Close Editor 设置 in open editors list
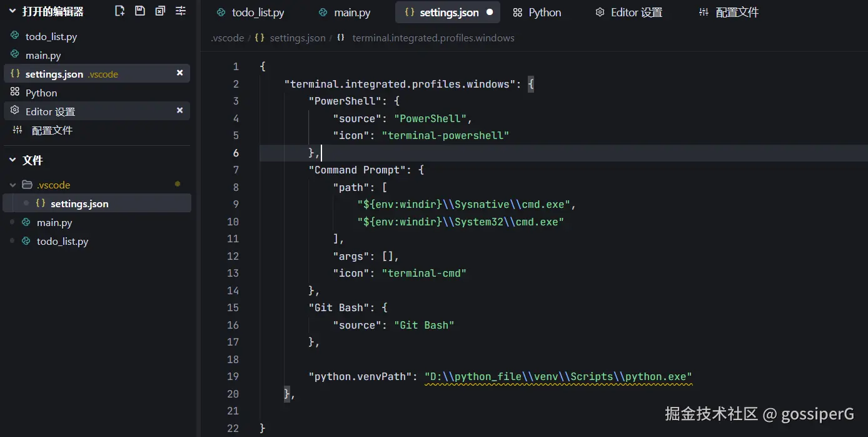868x437 pixels. (180, 111)
